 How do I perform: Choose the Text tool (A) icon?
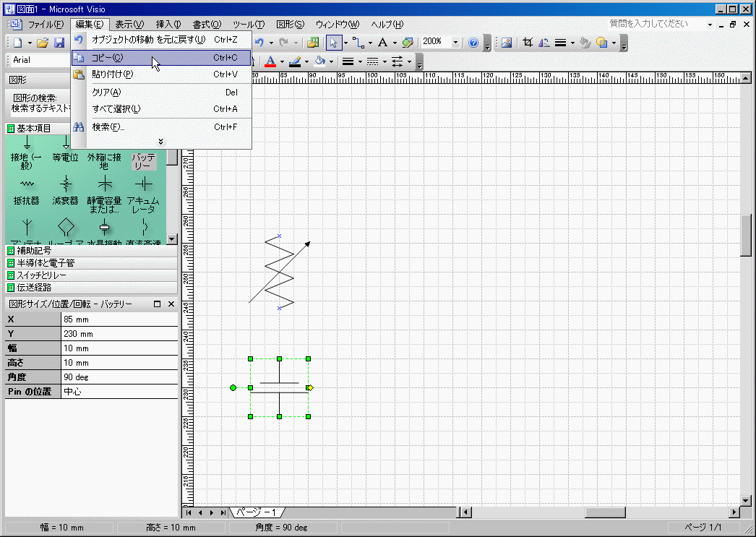click(382, 43)
